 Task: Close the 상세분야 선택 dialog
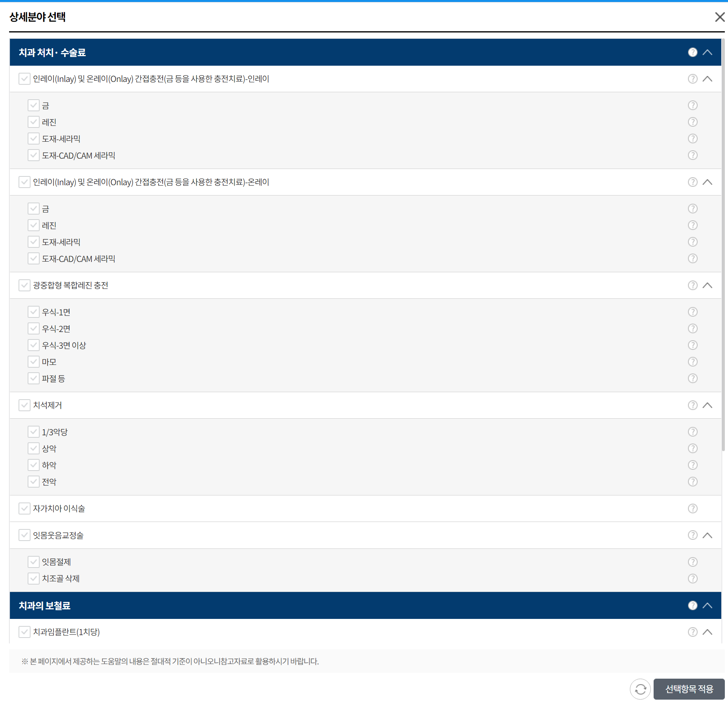pyautogui.click(x=720, y=17)
